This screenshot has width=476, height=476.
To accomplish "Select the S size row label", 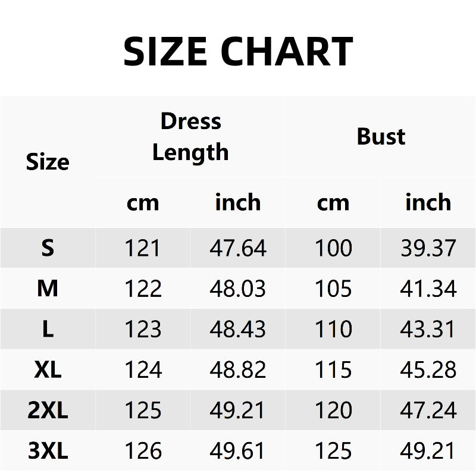I will tap(48, 248).
